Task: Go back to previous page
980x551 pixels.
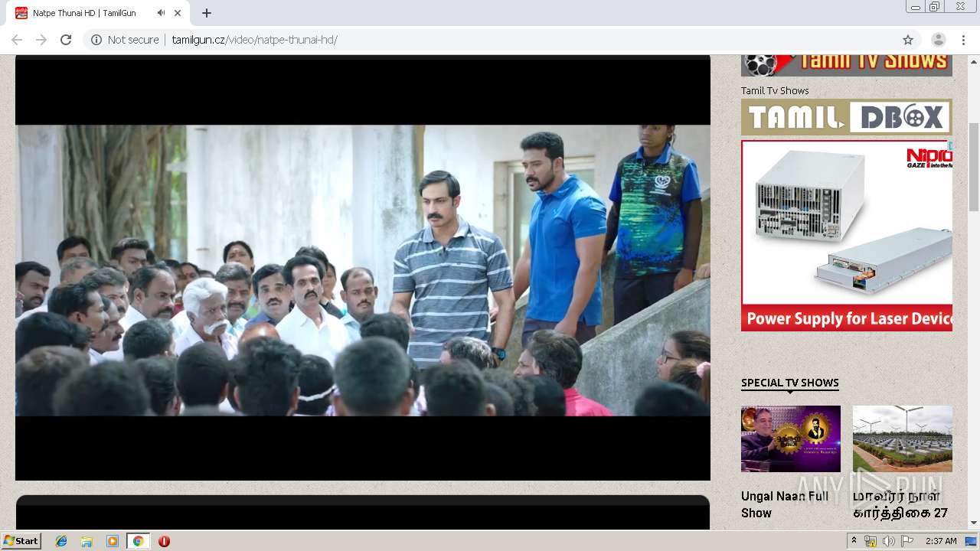Action: tap(17, 40)
